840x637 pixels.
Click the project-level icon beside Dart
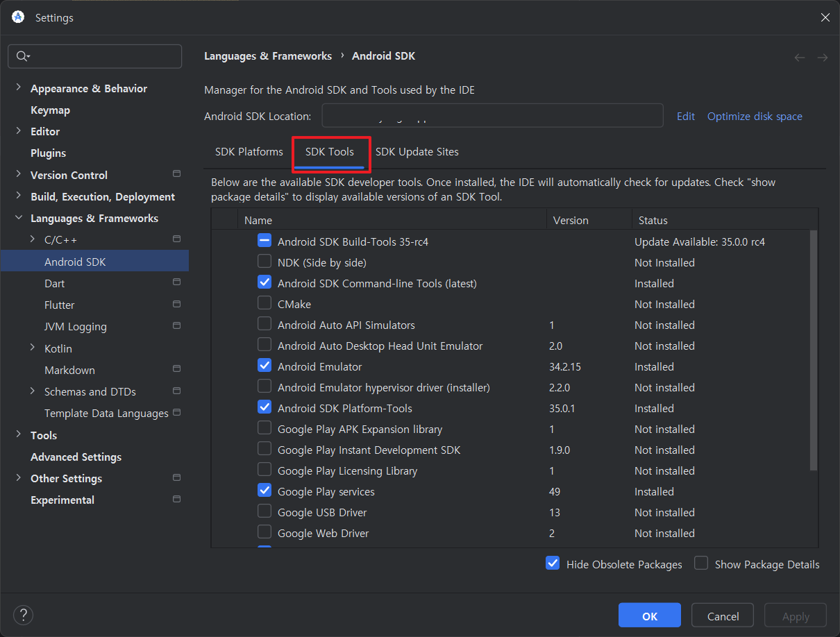176,282
